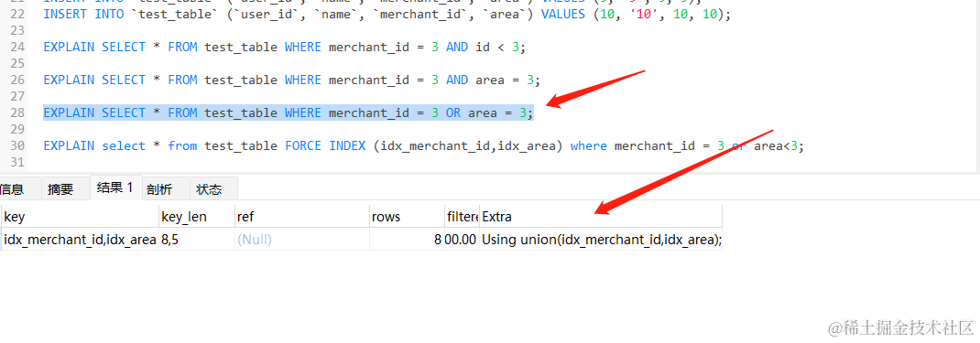This screenshot has width=980, height=343.
Task: Click the FORCE INDEX query on line 30
Action: pos(423,146)
